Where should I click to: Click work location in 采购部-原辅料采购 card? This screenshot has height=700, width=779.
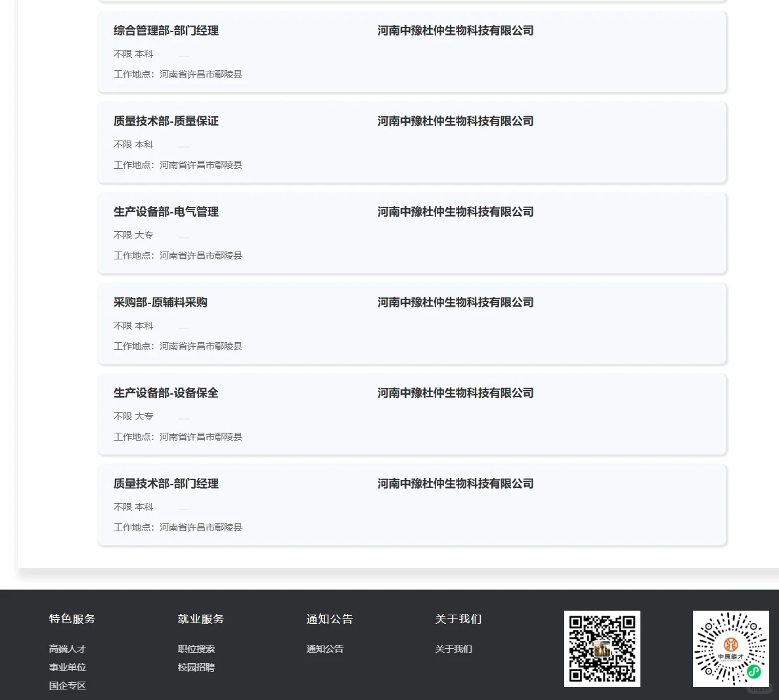pyautogui.click(x=178, y=346)
